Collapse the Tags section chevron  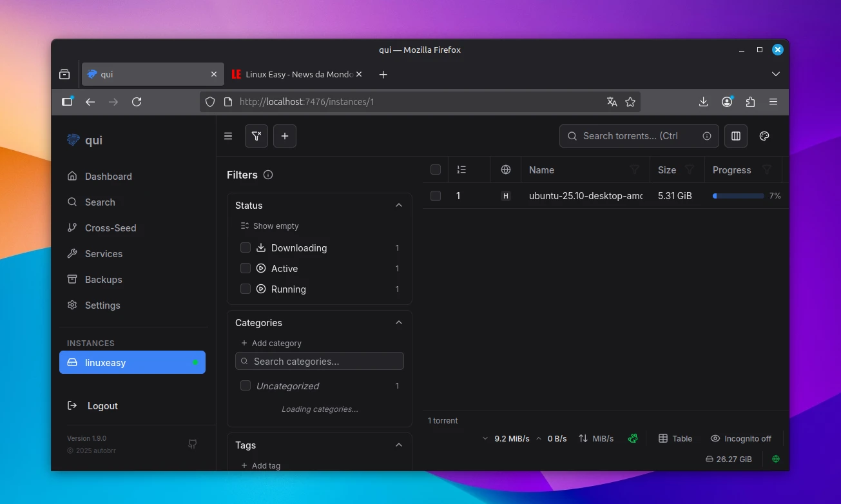[x=398, y=445]
